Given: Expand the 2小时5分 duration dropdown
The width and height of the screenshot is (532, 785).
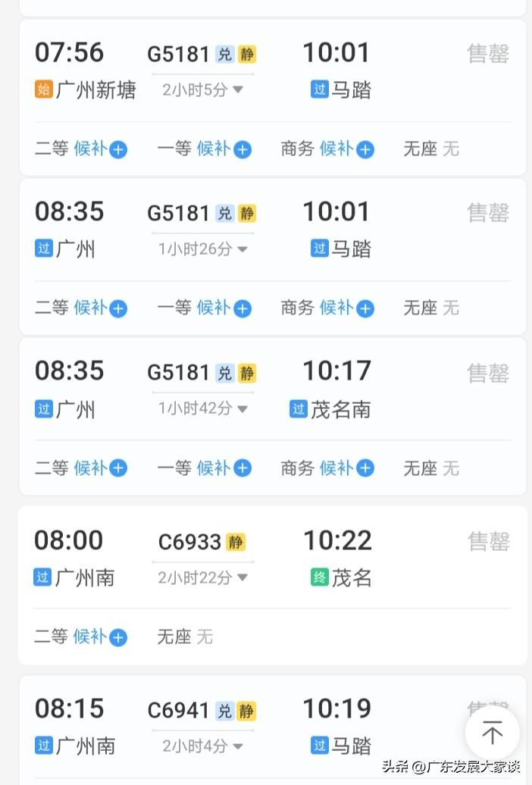Looking at the screenshot, I should [x=201, y=89].
